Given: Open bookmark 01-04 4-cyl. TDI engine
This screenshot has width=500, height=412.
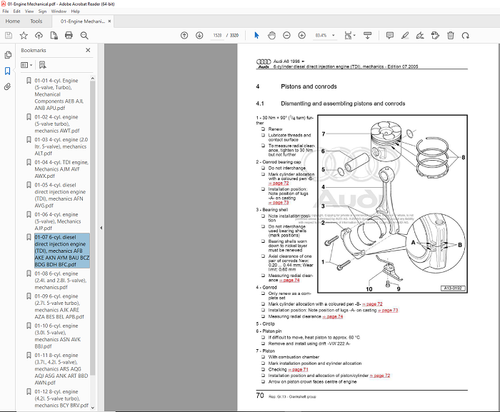Looking at the screenshot, I should tap(62, 169).
